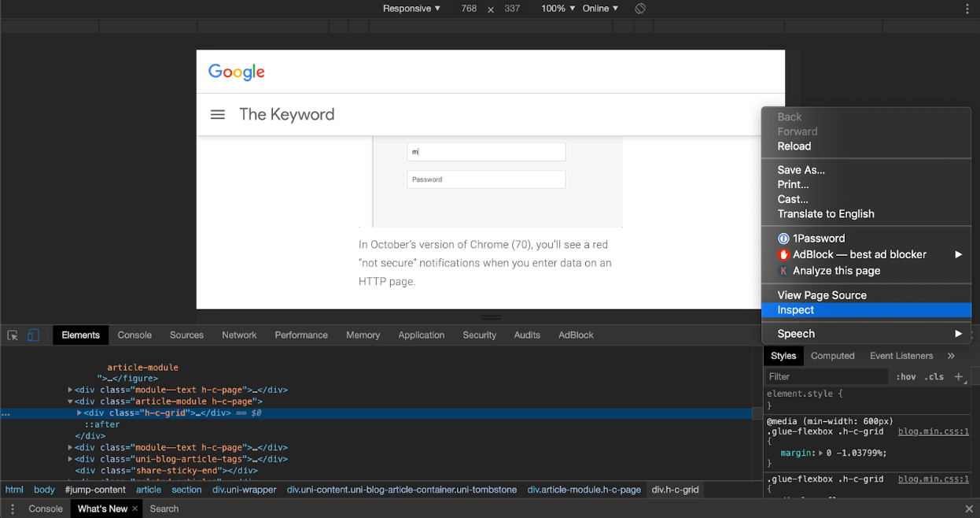Switch to the Computed styles tab
980x518 pixels.
(x=832, y=356)
